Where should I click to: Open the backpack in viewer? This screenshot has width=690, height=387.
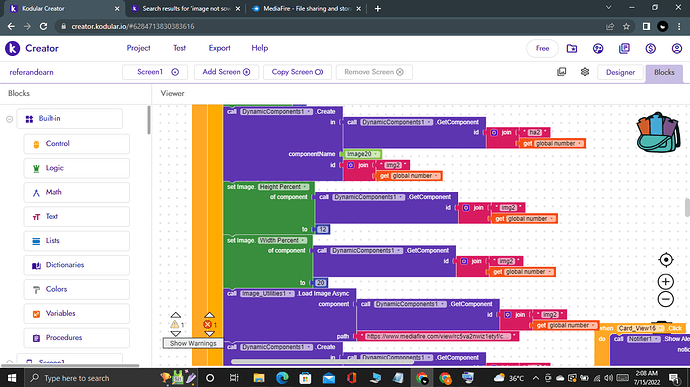[x=658, y=133]
